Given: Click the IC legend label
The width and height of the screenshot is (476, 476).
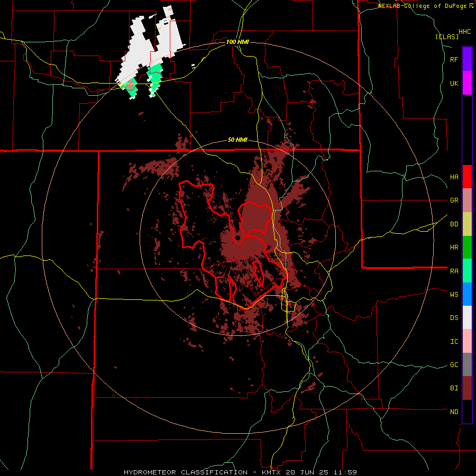Looking at the screenshot, I should pos(454,342).
